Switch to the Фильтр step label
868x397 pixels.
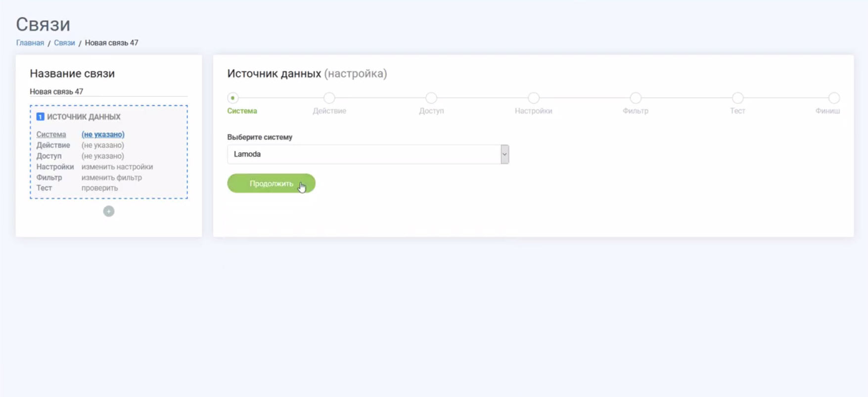(636, 111)
